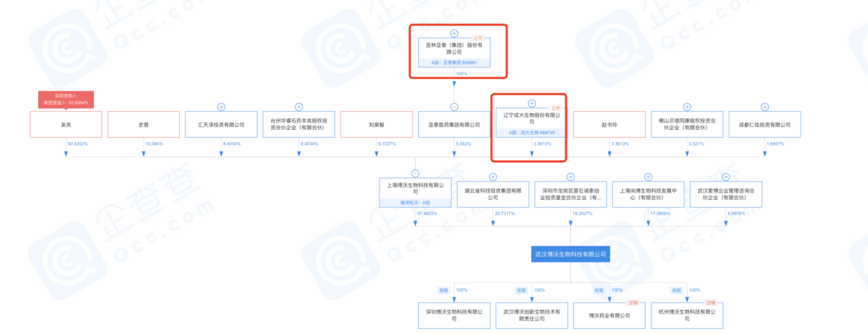The image size is (868, 334).
Task: Expand the 武汉爱博企业管理咨询合伙企业 node
Action: [725, 176]
